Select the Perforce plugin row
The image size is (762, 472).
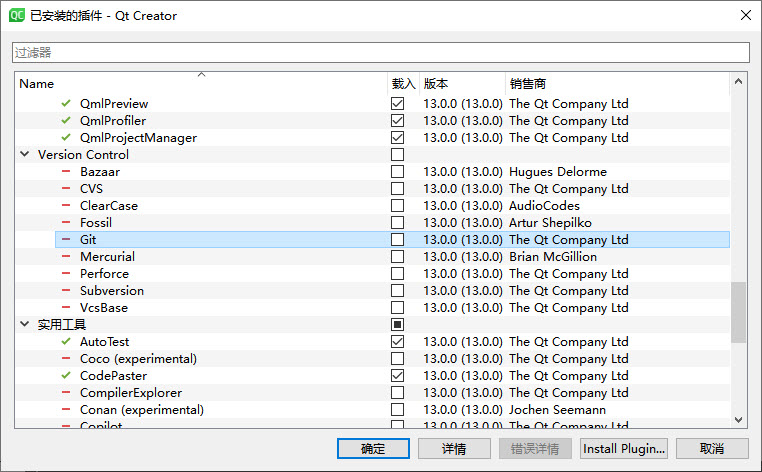pyautogui.click(x=373, y=274)
